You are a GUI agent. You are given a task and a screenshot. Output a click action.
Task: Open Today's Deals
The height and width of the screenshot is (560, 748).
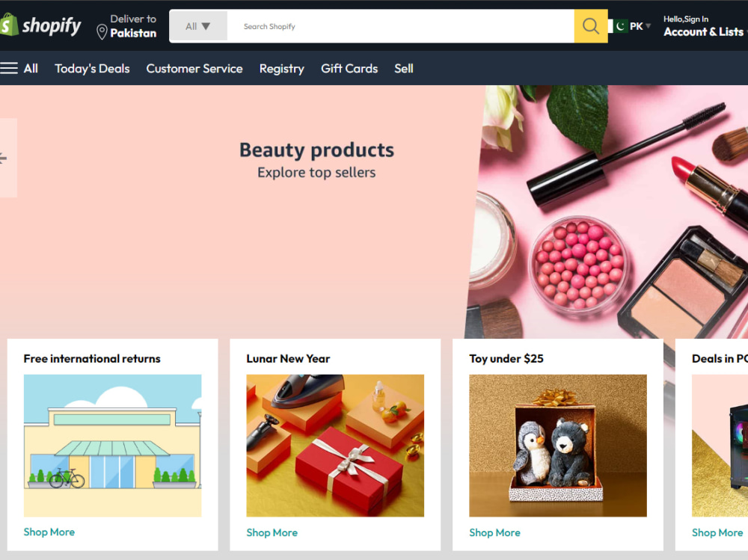[x=92, y=69]
